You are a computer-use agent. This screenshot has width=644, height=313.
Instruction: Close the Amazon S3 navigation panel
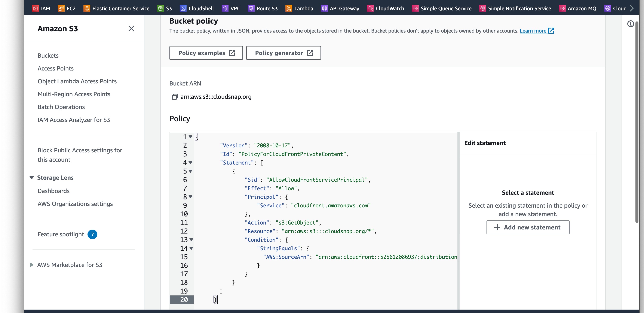click(x=131, y=28)
